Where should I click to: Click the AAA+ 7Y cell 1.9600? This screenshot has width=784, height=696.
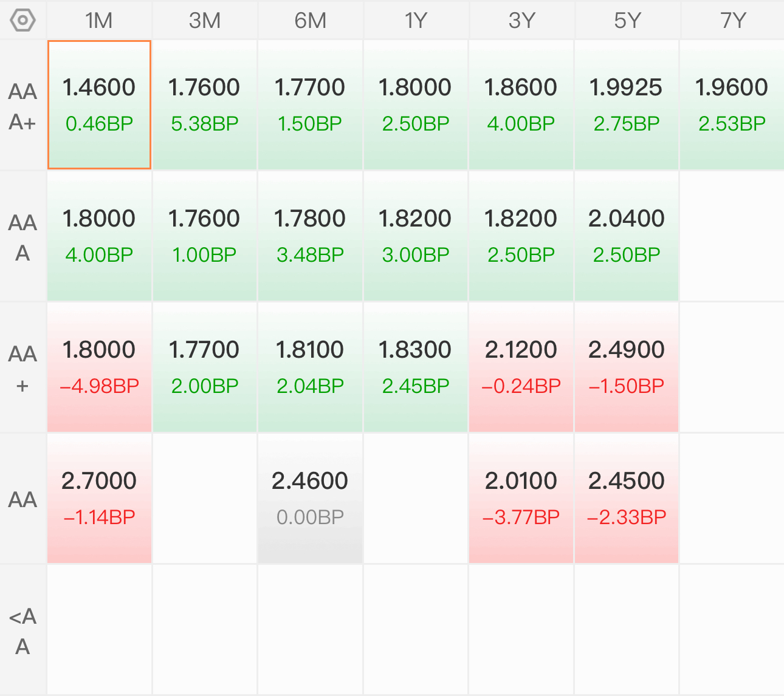coord(732,105)
